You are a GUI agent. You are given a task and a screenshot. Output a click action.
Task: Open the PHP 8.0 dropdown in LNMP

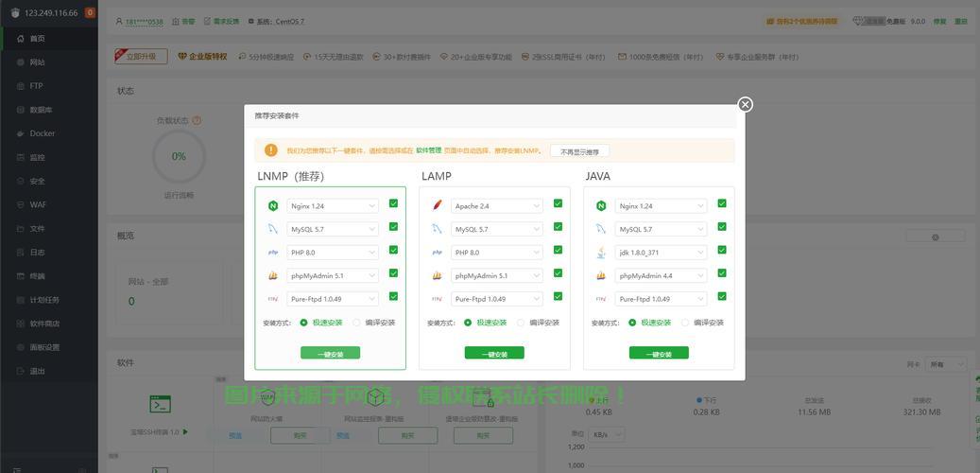point(333,253)
